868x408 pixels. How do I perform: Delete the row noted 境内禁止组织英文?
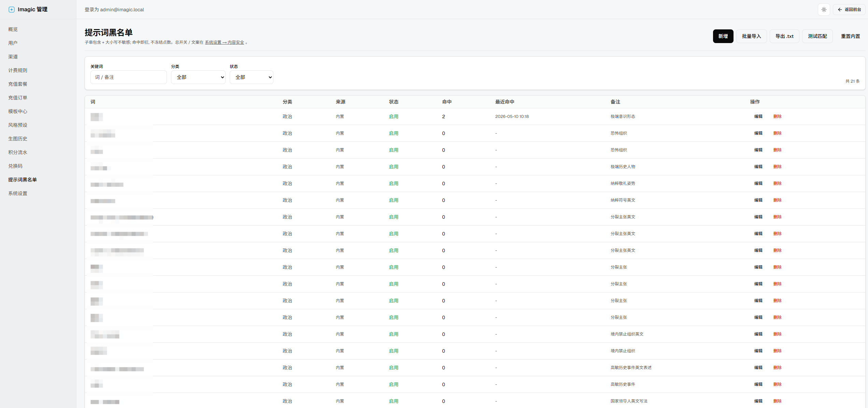pos(777,334)
